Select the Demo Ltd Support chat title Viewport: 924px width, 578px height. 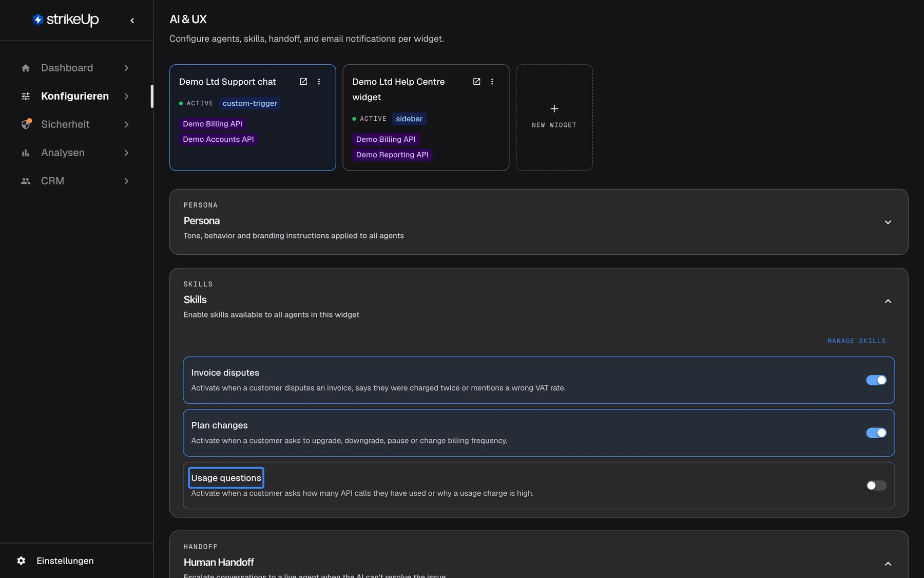tap(227, 82)
